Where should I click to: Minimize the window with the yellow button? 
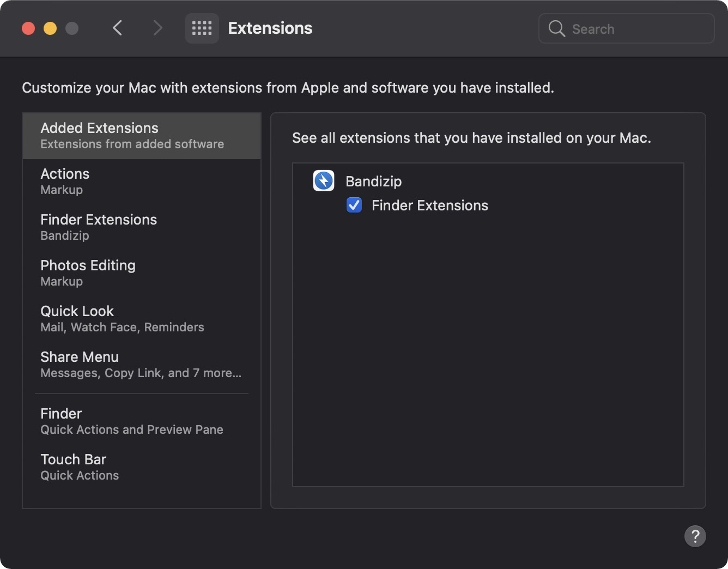click(x=50, y=28)
